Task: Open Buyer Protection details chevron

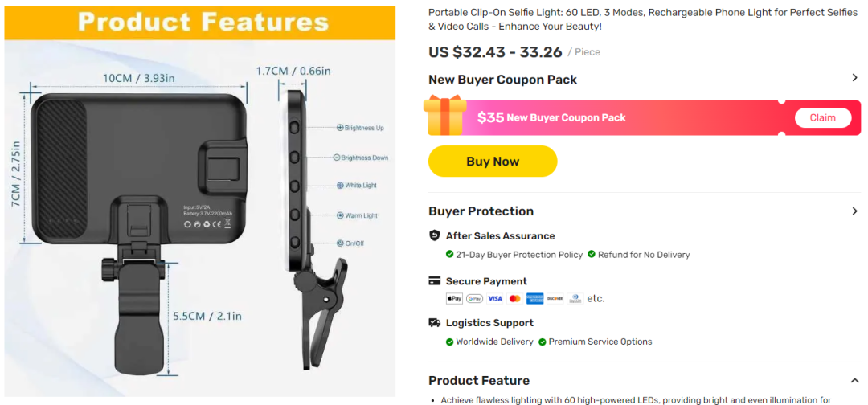Action: click(x=854, y=211)
